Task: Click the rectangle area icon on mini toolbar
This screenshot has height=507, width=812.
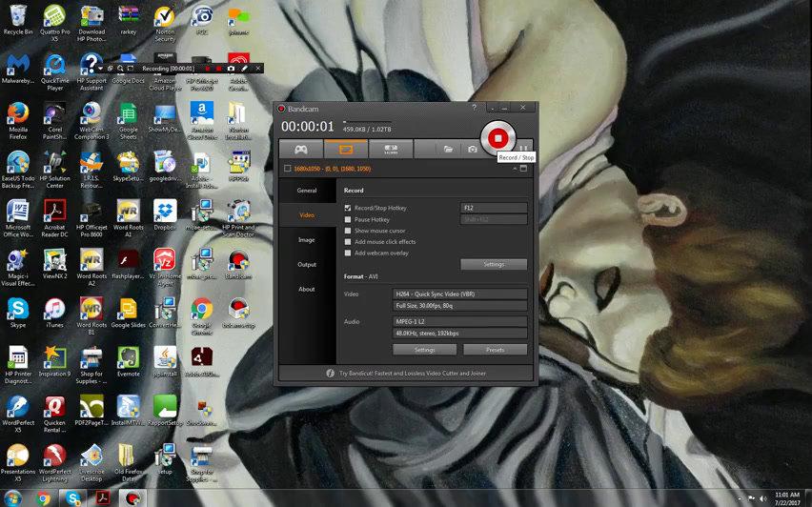Action: point(131,69)
